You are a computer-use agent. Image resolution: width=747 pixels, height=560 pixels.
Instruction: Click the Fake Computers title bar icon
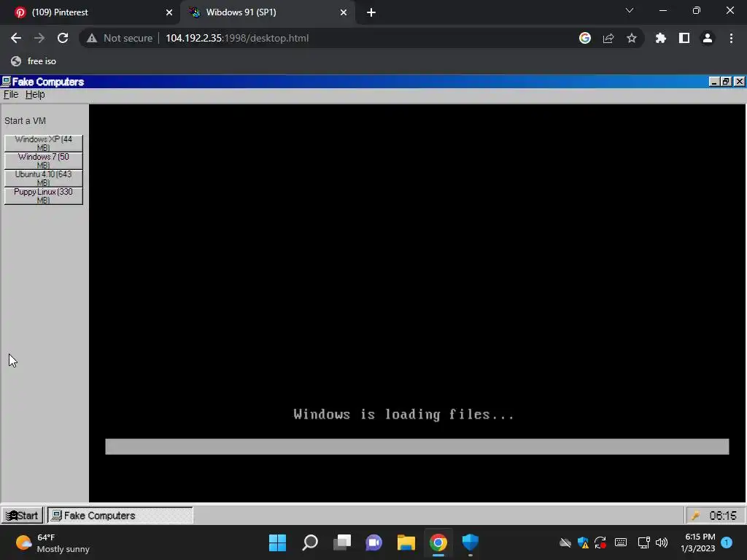pos(6,82)
